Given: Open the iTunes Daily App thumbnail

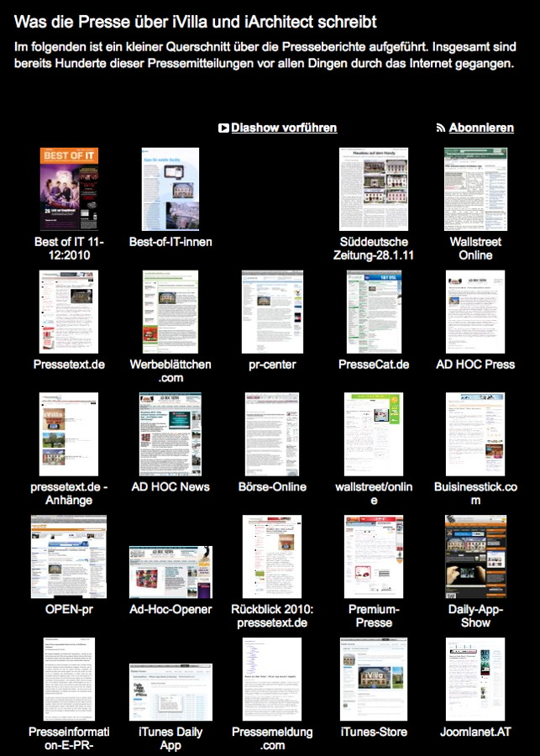Looking at the screenshot, I should pos(170,692).
